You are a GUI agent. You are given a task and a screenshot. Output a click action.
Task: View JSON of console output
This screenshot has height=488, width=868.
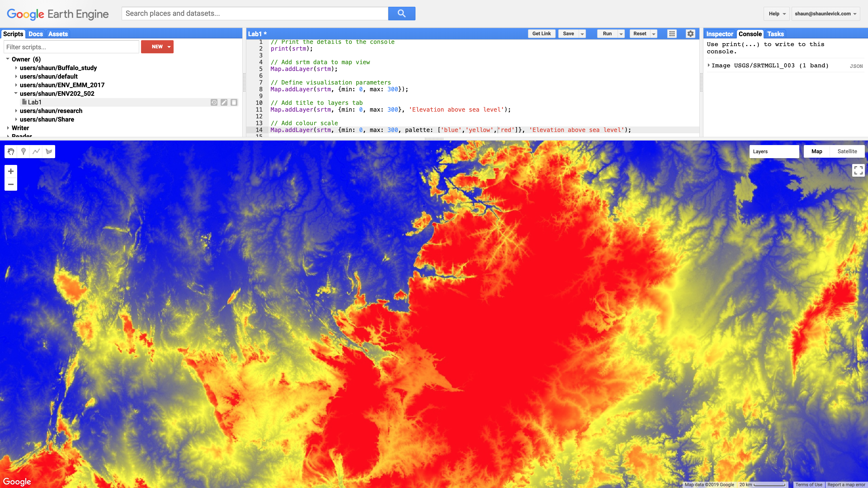(856, 66)
